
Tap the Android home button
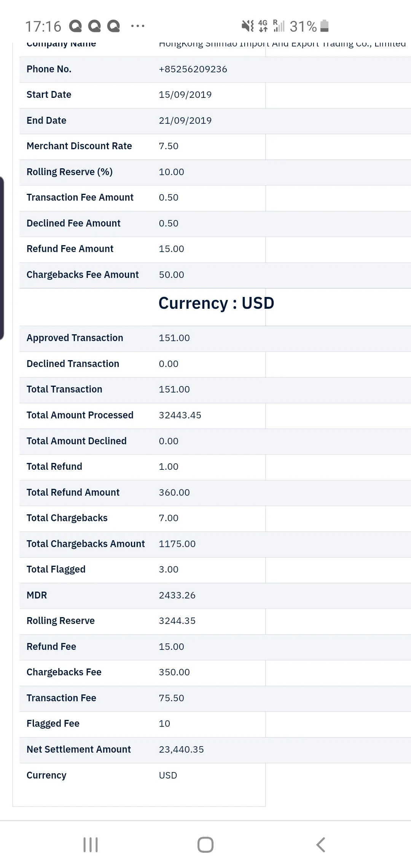coord(205,845)
